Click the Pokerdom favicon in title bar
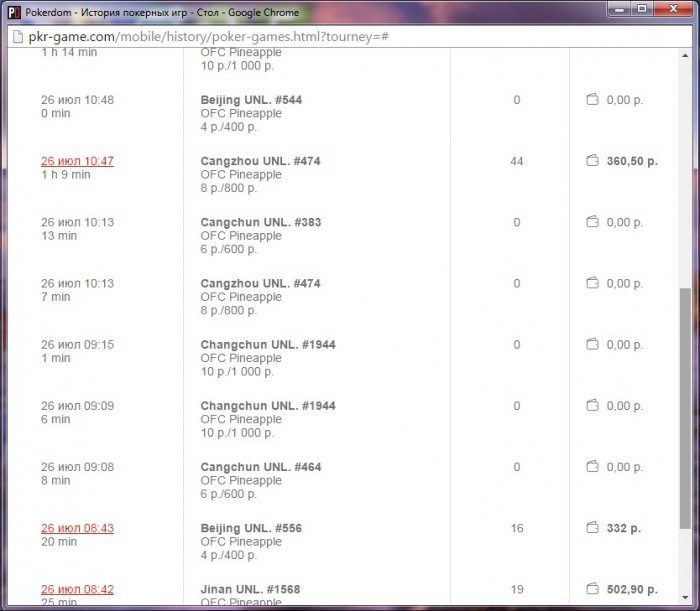 (x=14, y=12)
